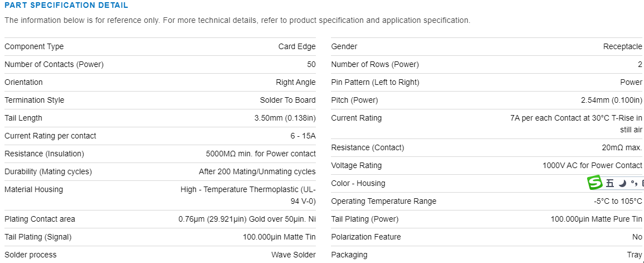
Task: Select the Color - Housing label
Action: [358, 183]
